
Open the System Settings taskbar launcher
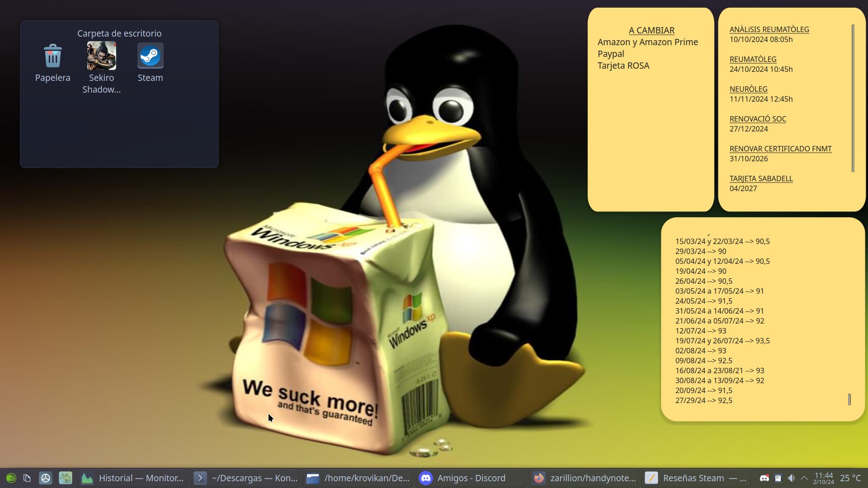pos(46,478)
